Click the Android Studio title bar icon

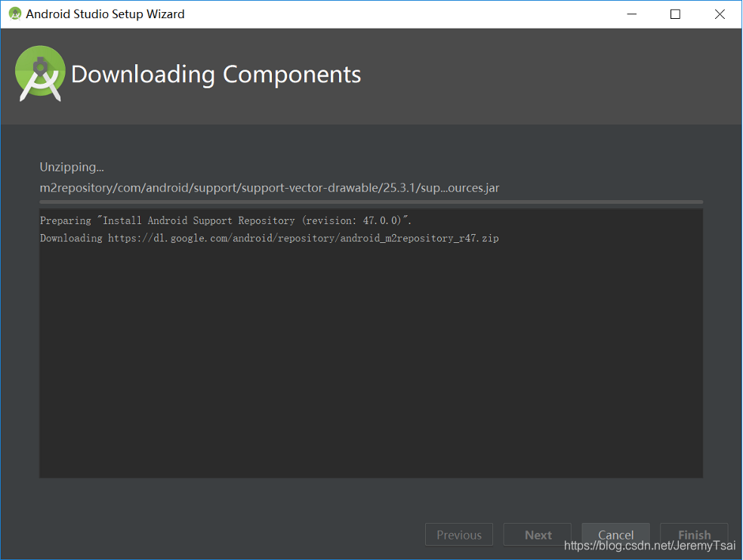(x=15, y=14)
